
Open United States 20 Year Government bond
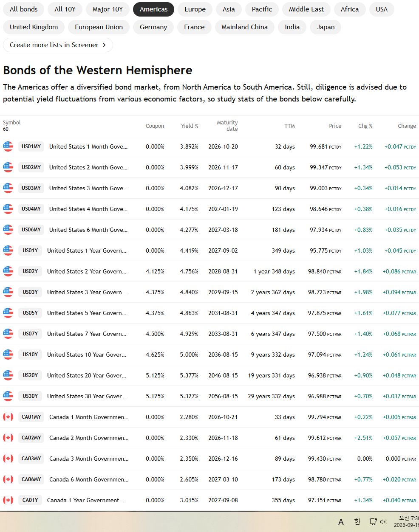pyautogui.click(x=87, y=375)
